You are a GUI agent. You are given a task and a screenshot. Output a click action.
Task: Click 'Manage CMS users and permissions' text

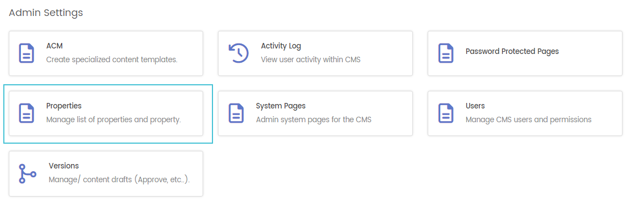[528, 120]
